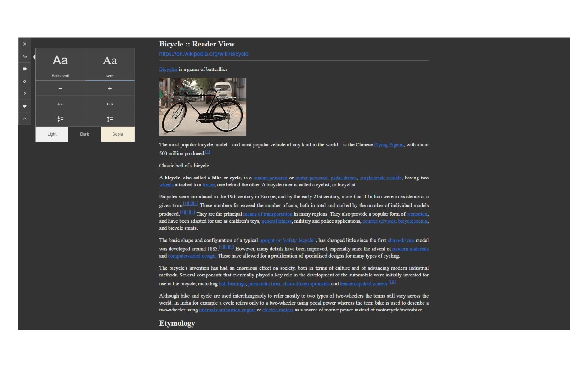This screenshot has height=368, width=588.
Task: Open the computer-aided design link
Action: [x=192, y=256]
